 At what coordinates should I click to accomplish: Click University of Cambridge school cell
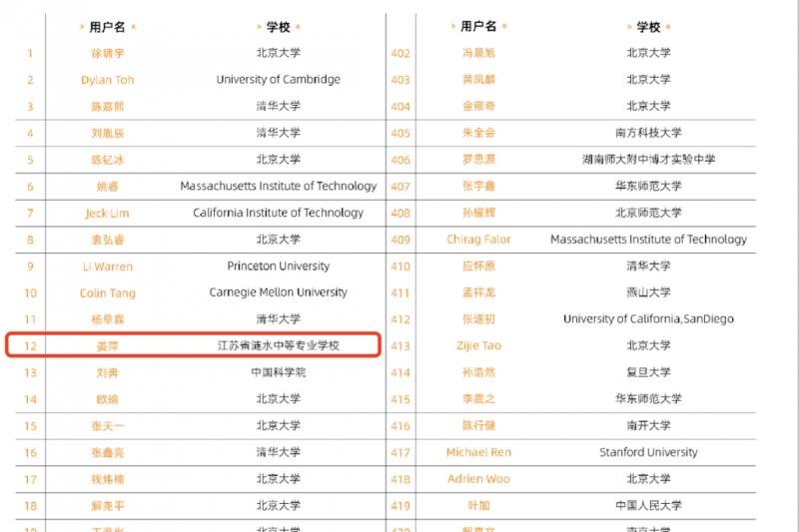point(278,80)
